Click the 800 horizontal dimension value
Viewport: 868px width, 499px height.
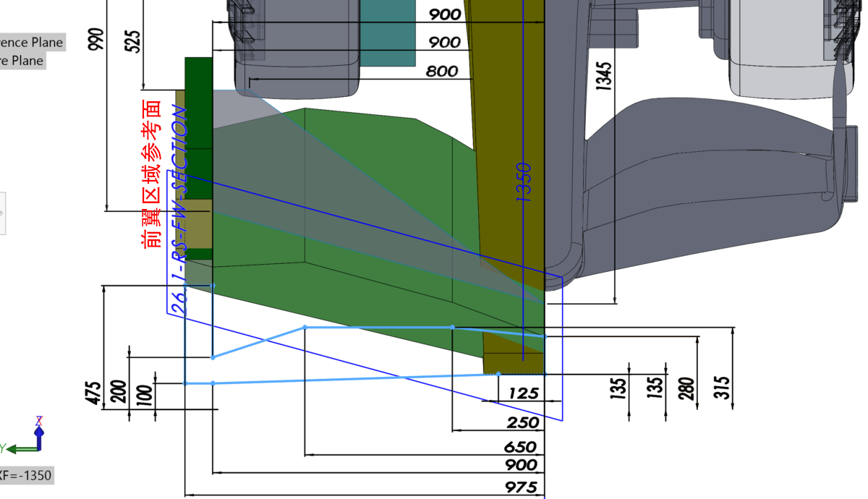(441, 71)
